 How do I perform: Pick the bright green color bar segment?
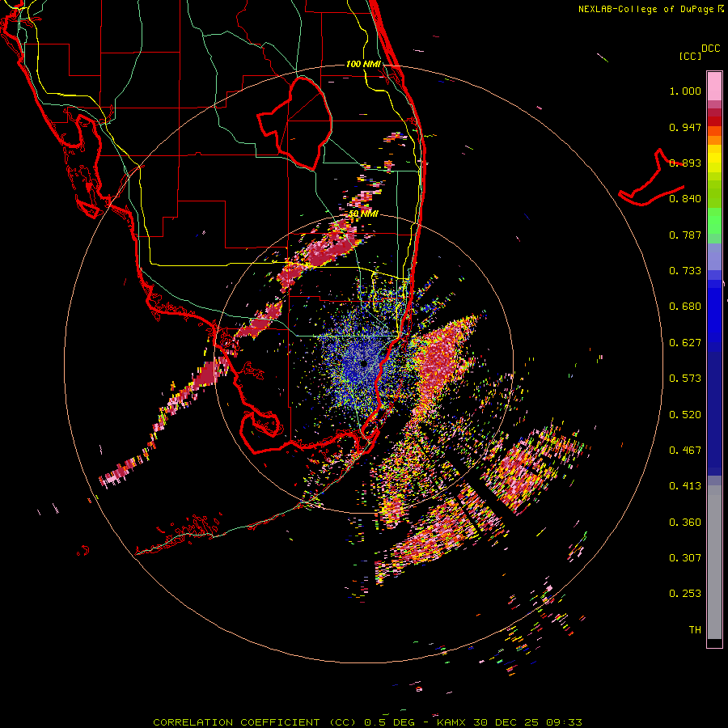(714, 221)
